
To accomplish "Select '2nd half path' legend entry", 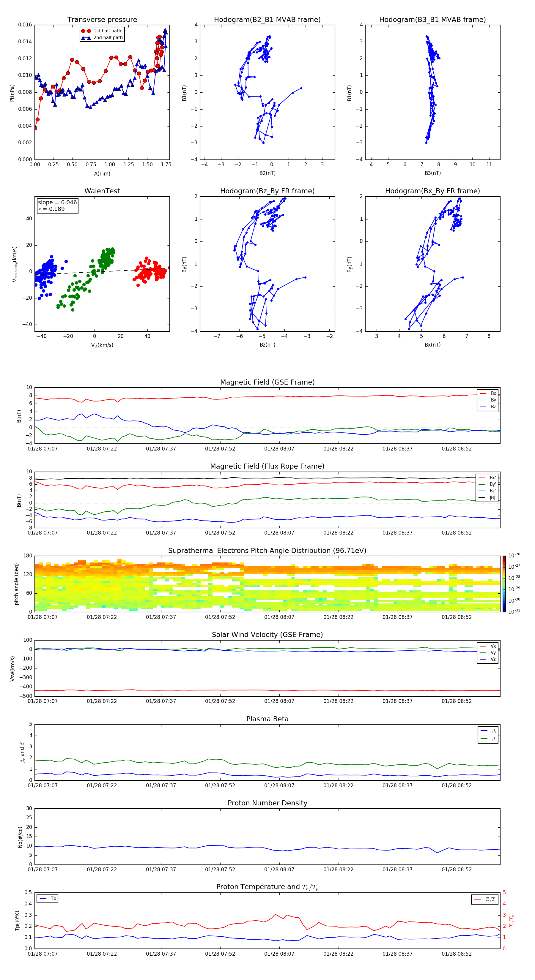I will [x=102, y=38].
